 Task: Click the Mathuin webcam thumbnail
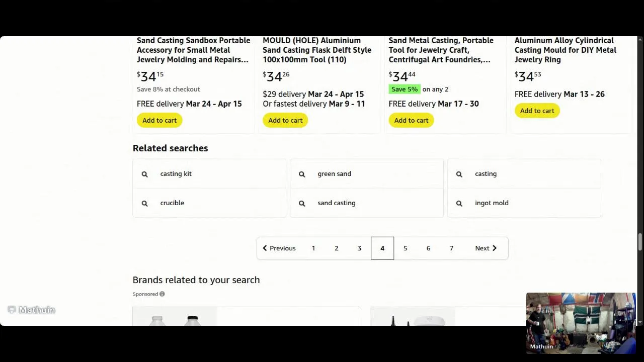tap(581, 322)
